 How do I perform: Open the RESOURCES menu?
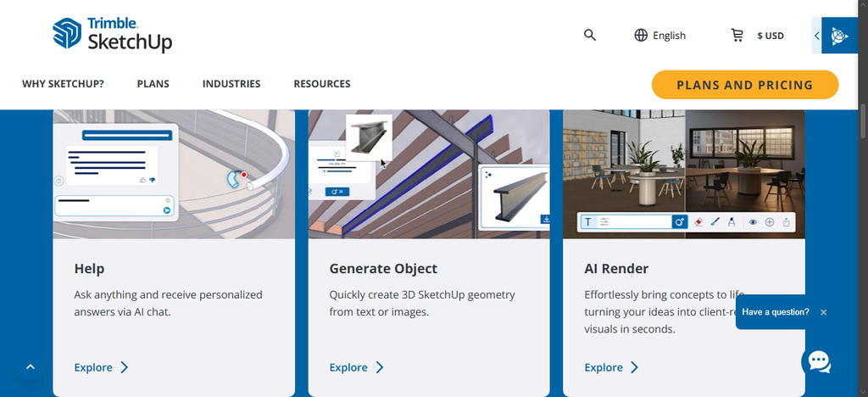coord(322,84)
